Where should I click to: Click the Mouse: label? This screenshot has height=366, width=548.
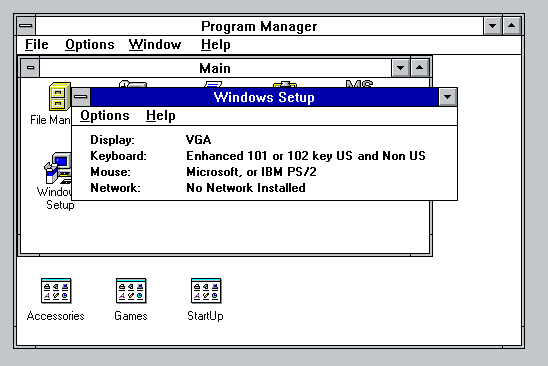110,172
